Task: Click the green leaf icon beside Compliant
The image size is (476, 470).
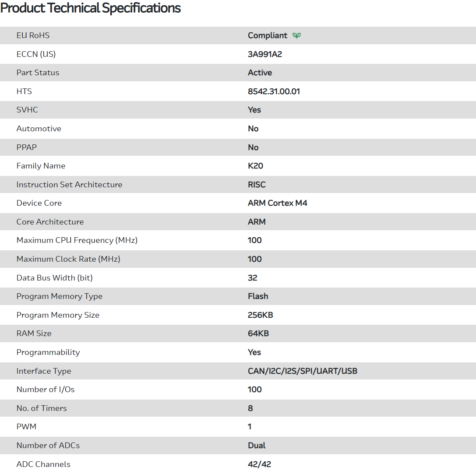Action: click(x=296, y=35)
